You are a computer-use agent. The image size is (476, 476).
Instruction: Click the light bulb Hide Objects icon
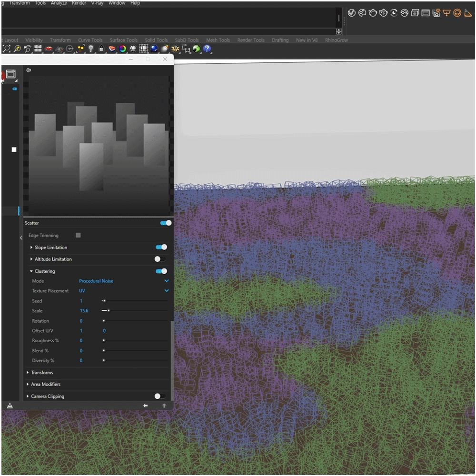coord(91,49)
